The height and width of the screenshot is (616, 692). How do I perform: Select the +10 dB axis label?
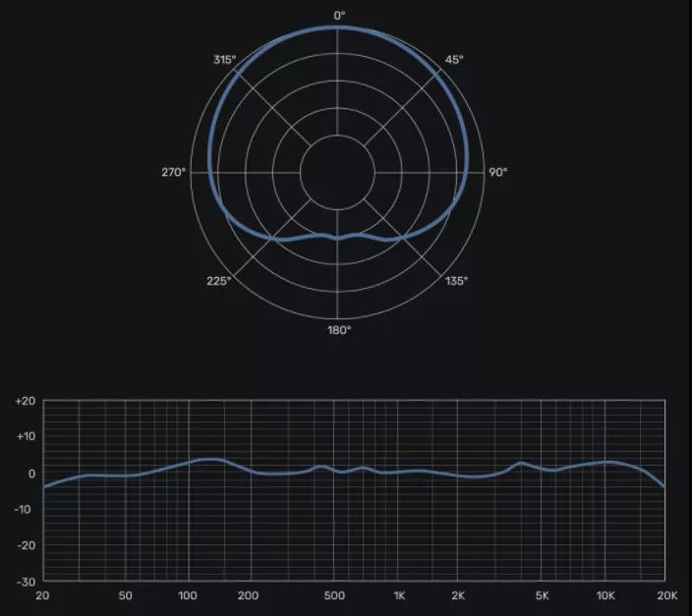point(26,437)
